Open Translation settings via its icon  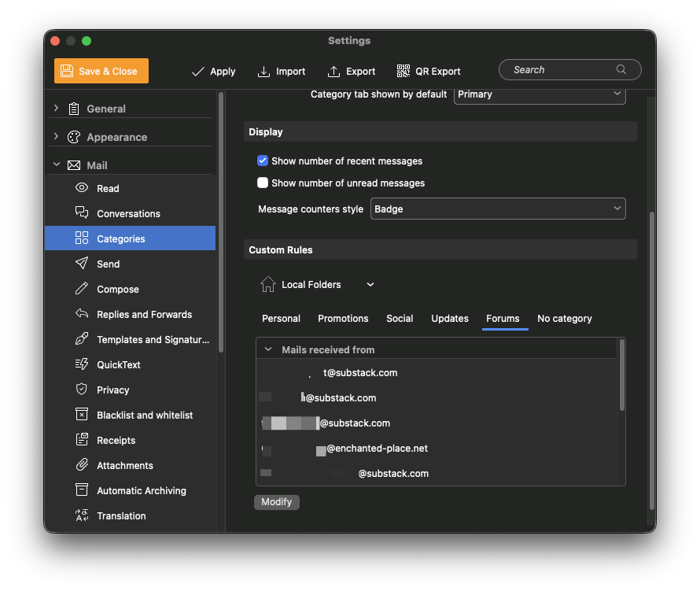coord(81,515)
